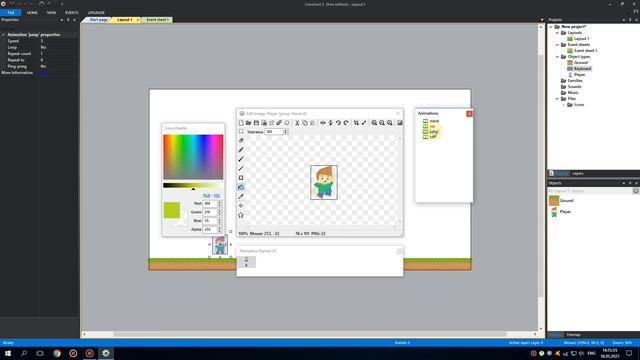This screenshot has height=360, width=640.
Task: Select the 'stand' animation
Action: click(434, 121)
